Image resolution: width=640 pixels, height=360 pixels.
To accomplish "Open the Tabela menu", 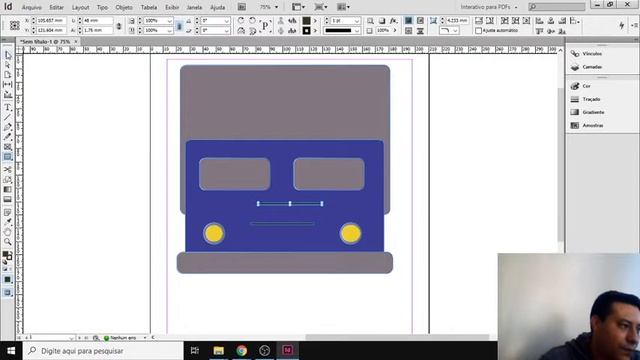I will click(x=149, y=7).
